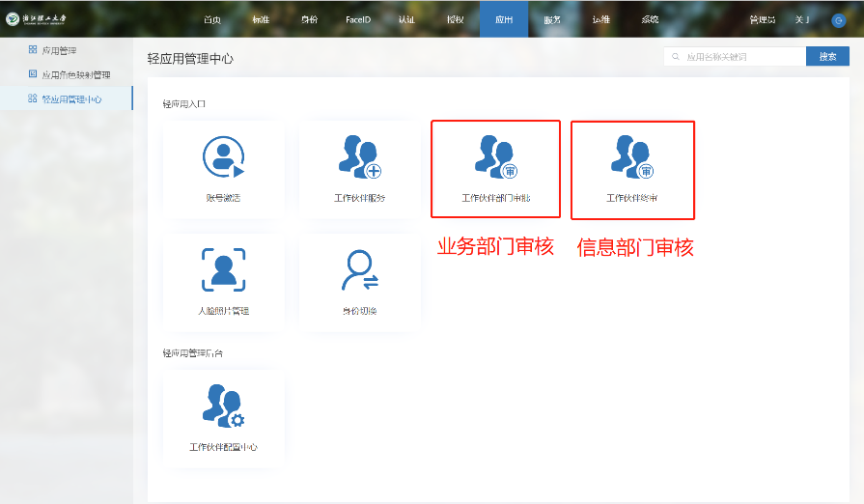The width and height of the screenshot is (864, 504).
Task: Click the 管理员 user link
Action: click(x=762, y=19)
